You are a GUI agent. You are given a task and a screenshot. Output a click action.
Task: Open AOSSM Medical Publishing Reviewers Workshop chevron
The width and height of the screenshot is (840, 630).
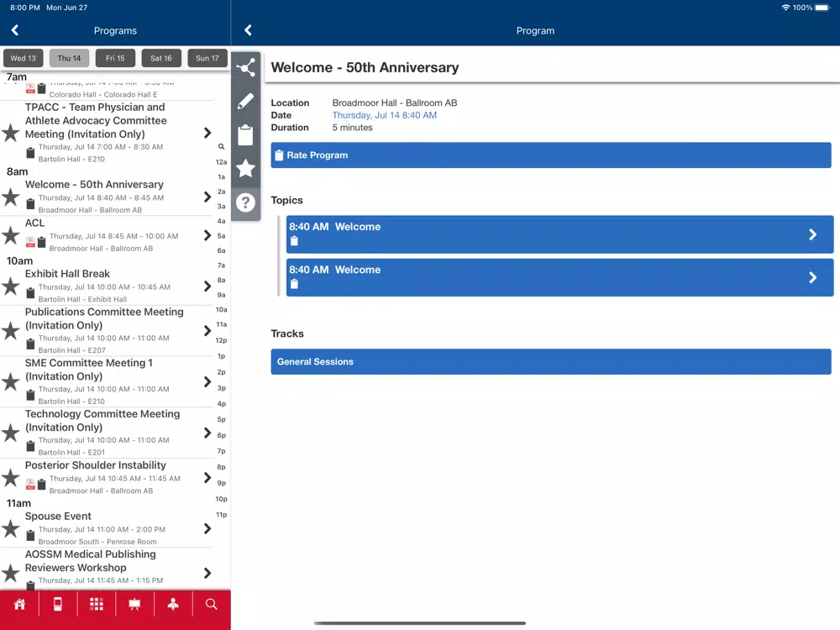pyautogui.click(x=207, y=573)
